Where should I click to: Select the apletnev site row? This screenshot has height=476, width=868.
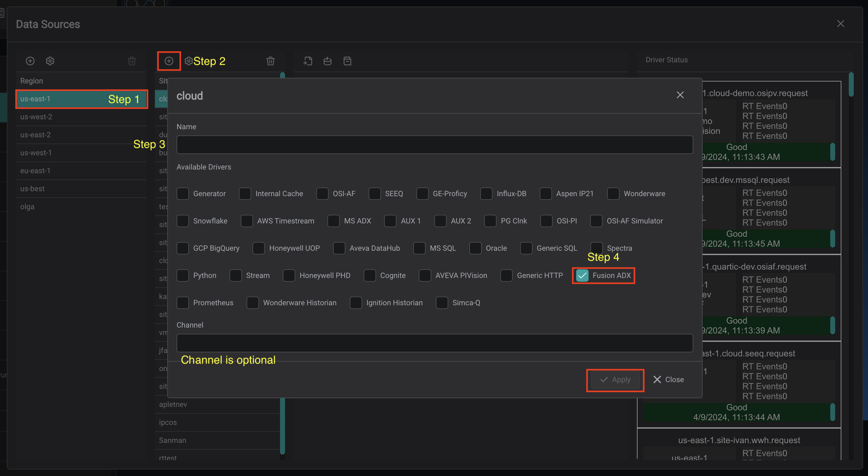(x=217, y=404)
